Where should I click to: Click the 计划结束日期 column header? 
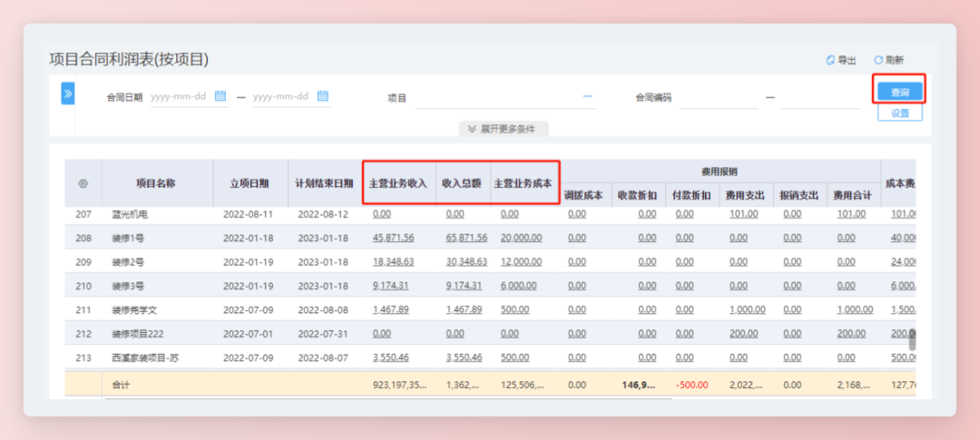click(x=324, y=184)
